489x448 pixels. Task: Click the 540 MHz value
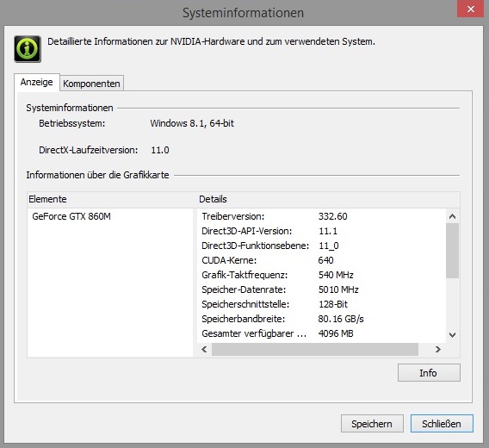(336, 275)
